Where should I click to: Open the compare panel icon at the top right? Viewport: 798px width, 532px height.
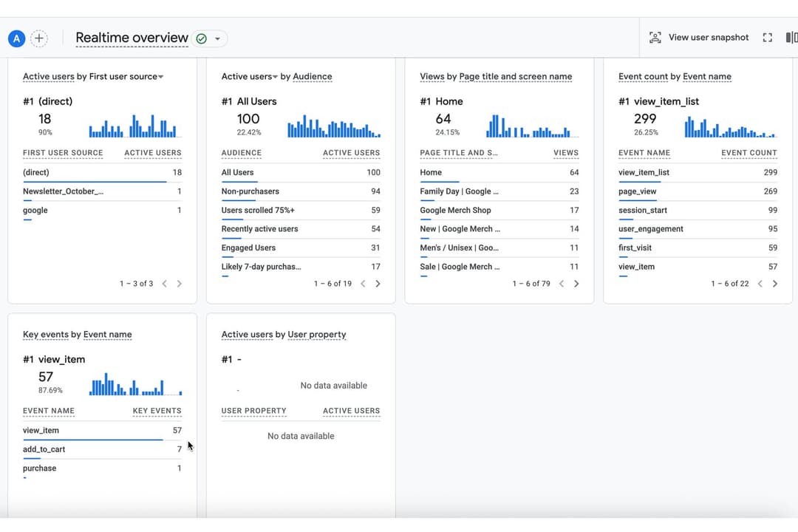791,38
